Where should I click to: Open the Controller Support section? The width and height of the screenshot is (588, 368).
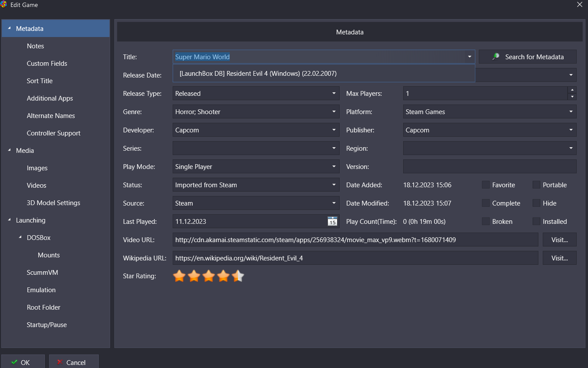pyautogui.click(x=53, y=133)
